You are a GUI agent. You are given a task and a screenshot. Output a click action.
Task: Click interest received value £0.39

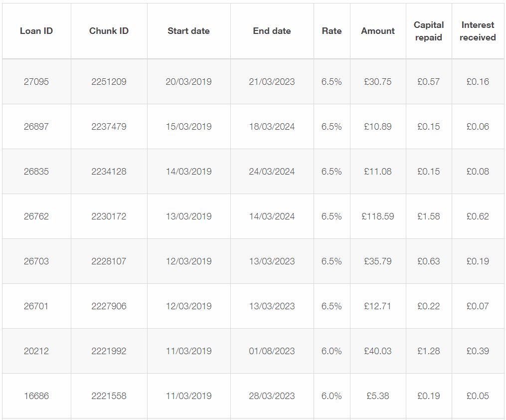[x=478, y=351]
